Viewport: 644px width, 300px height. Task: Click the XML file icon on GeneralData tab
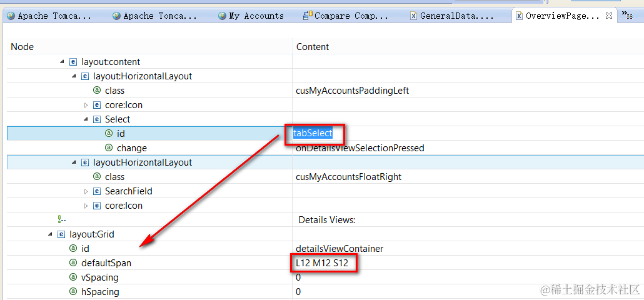[413, 16]
